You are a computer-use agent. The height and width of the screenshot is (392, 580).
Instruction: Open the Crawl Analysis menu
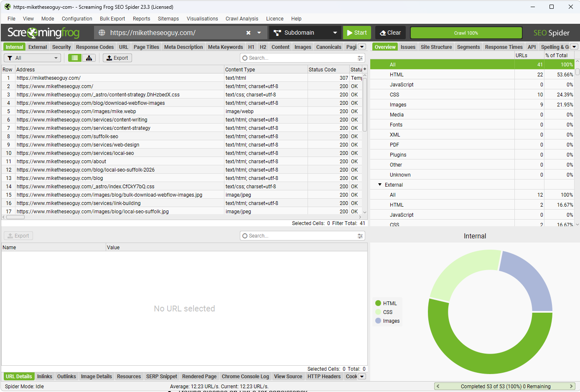[x=242, y=19]
